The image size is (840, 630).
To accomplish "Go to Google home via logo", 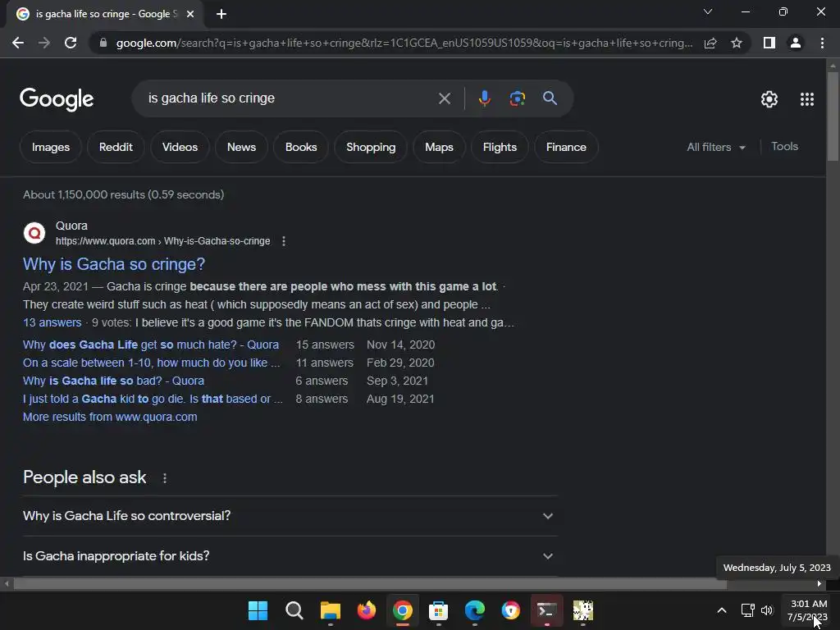I will tap(57, 99).
